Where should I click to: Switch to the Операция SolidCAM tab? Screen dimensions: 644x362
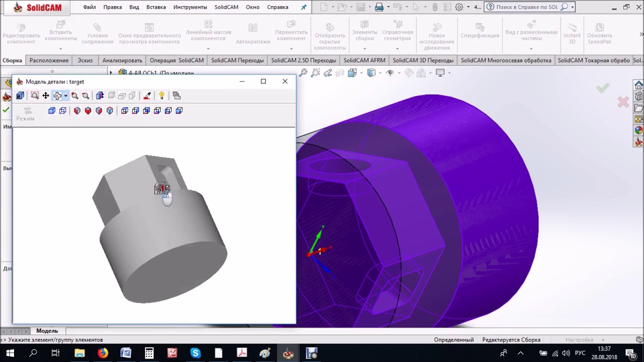tap(177, 60)
